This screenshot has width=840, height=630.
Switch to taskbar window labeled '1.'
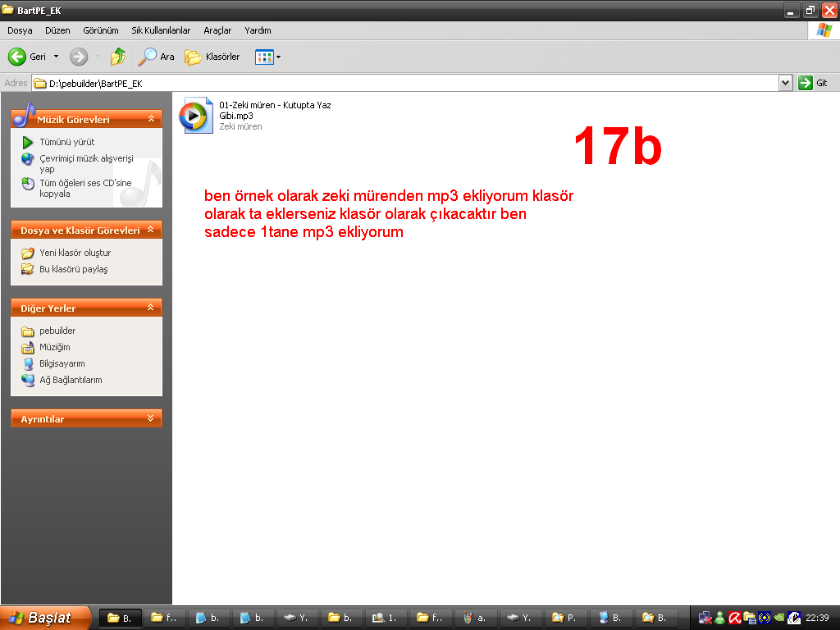386,619
